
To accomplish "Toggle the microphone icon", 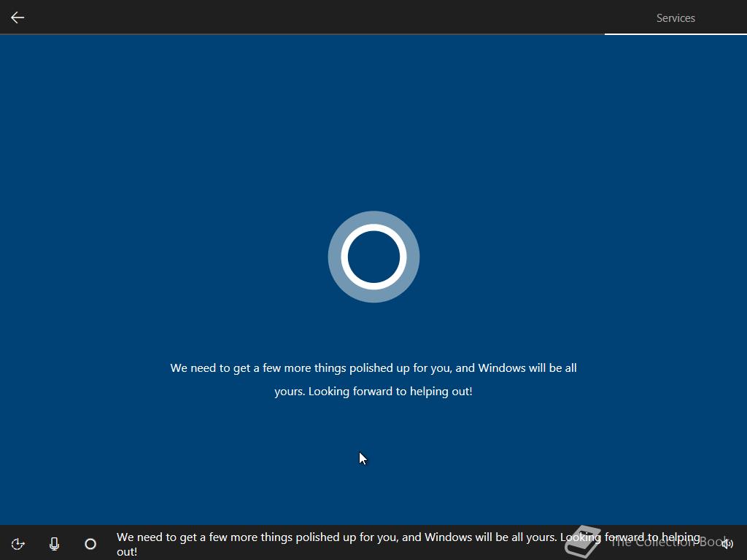I will (x=54, y=544).
